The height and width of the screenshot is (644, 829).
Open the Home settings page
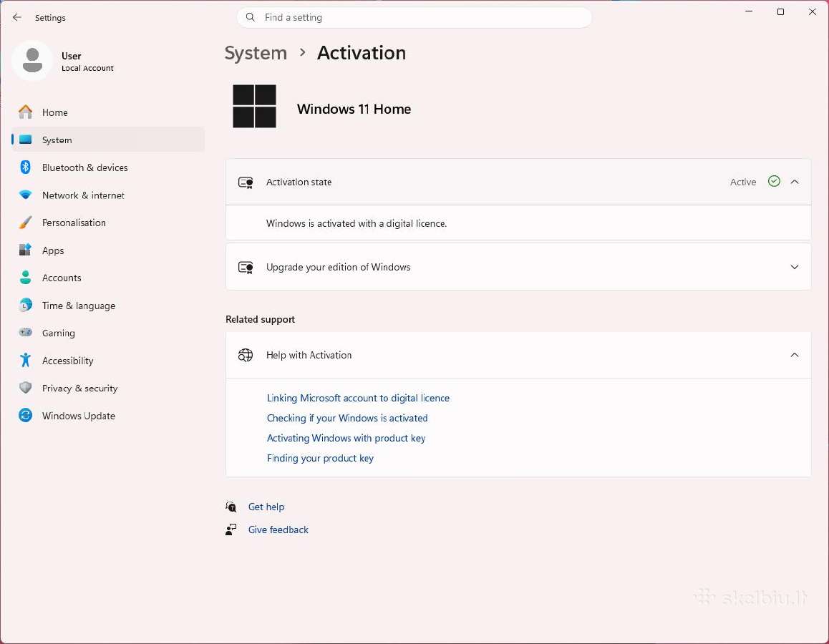[x=108, y=112]
